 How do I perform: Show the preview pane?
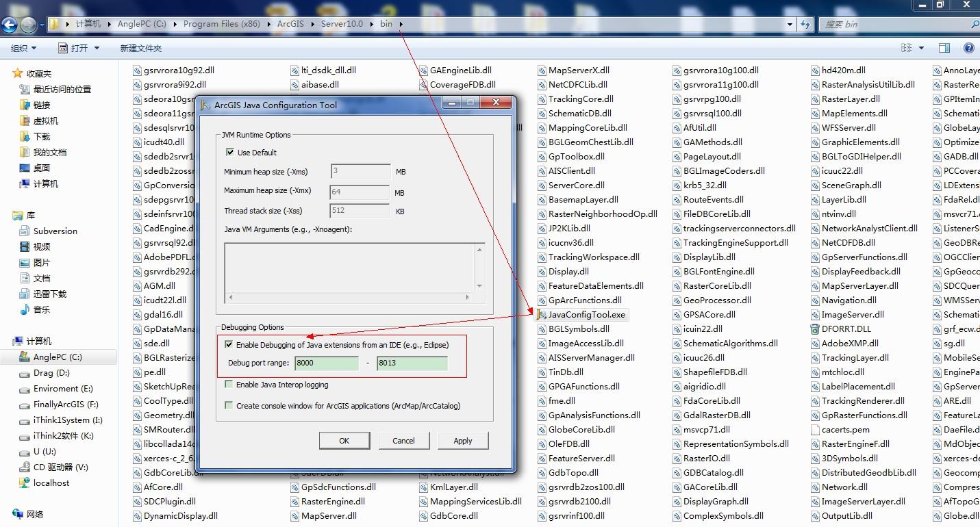pyautogui.click(x=944, y=48)
